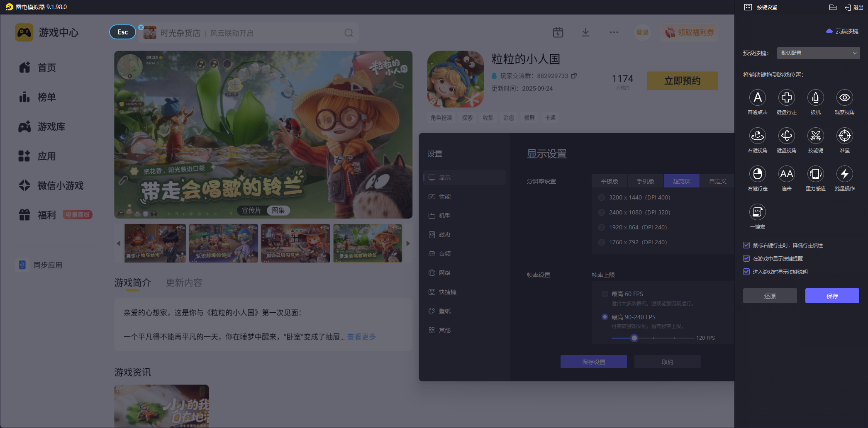Viewport: 868px width, 428px height.
Task: Select the 准星 crosshair icon
Action: pyautogui.click(x=844, y=136)
